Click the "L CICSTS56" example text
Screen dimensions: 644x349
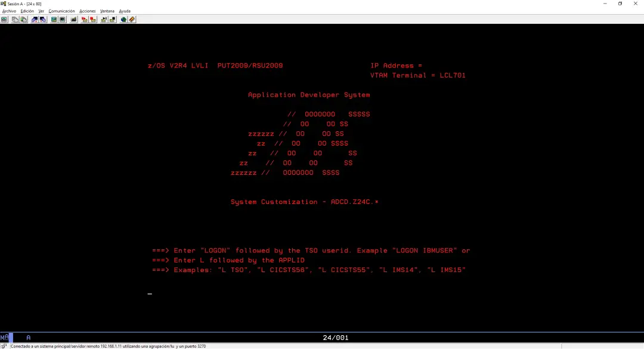[283, 270]
